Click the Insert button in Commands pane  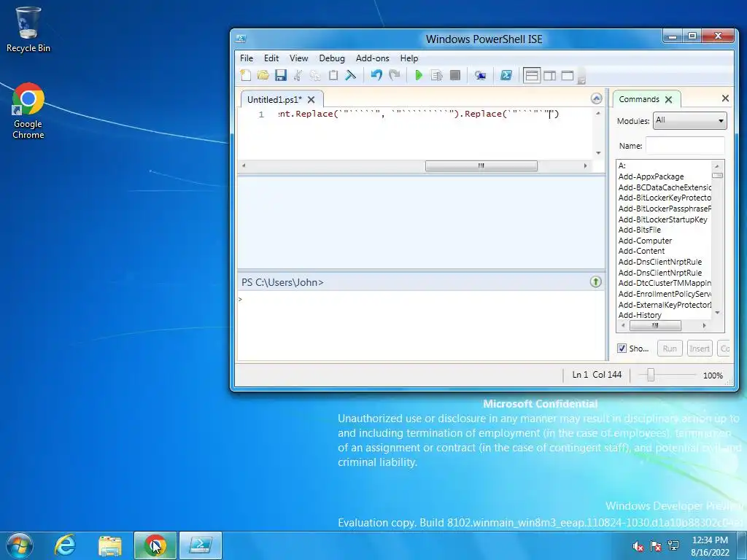(700, 349)
